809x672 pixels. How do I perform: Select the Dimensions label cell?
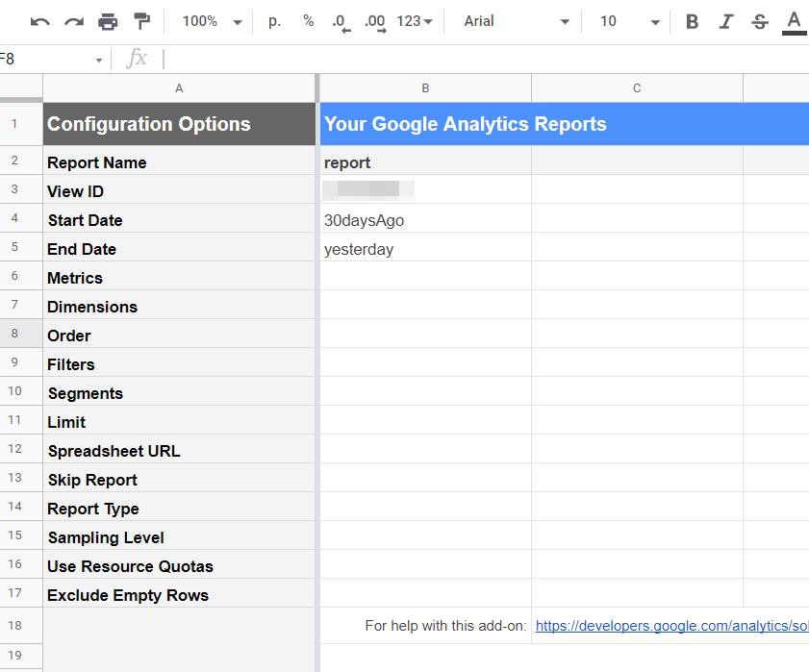click(179, 307)
